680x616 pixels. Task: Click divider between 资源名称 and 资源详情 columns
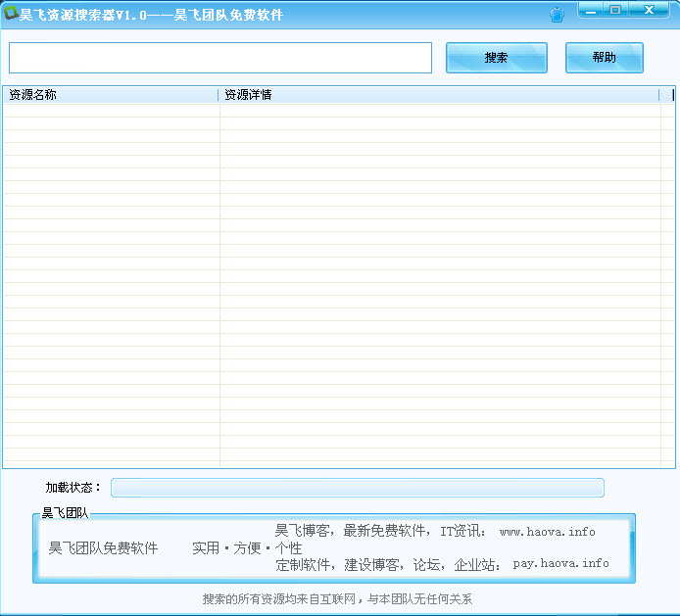point(219,95)
